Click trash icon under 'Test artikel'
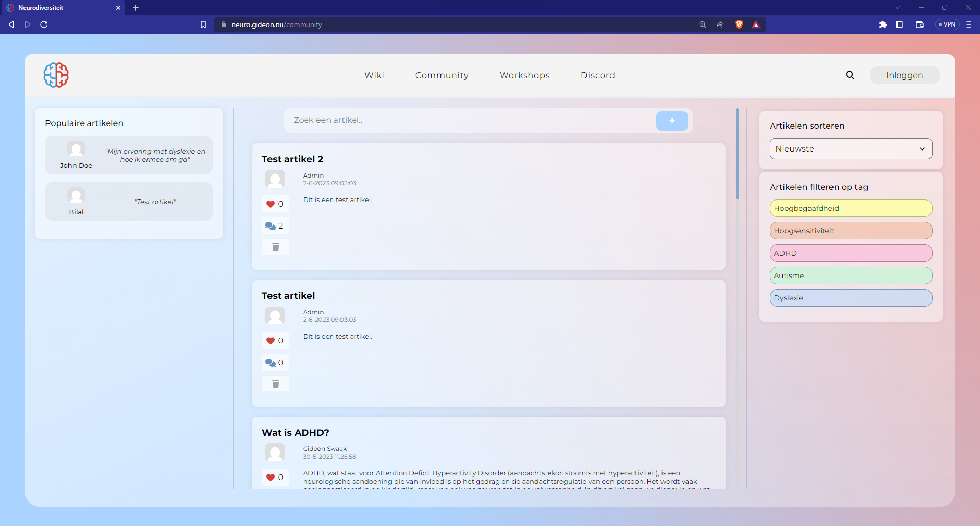Viewport: 980px width, 526px height. tap(276, 384)
